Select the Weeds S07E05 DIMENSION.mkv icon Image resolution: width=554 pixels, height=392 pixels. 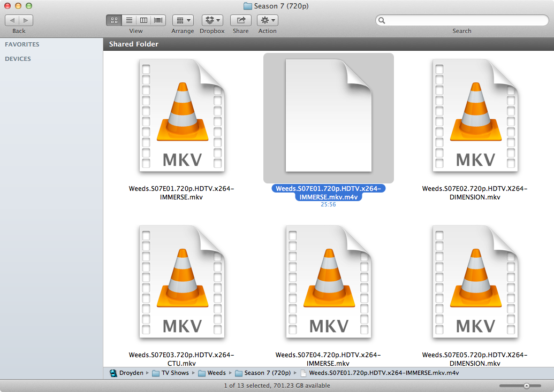(x=475, y=282)
